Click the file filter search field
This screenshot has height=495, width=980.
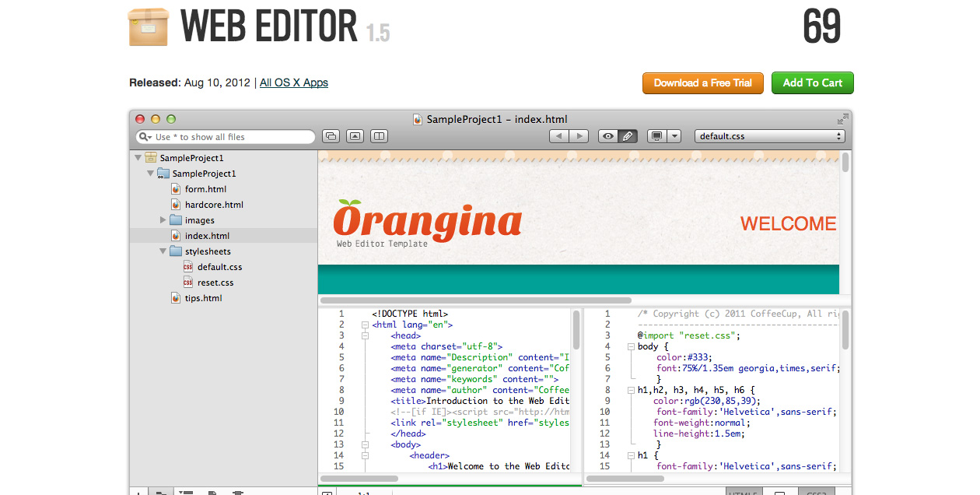pos(226,137)
